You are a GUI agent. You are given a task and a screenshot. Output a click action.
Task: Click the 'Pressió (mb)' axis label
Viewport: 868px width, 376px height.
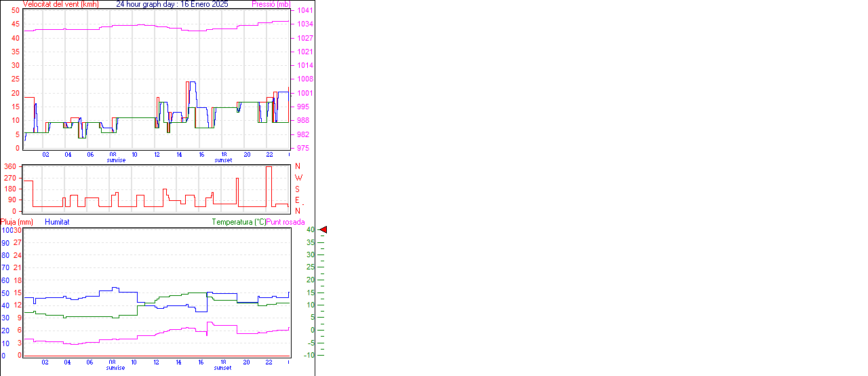coord(271,4)
